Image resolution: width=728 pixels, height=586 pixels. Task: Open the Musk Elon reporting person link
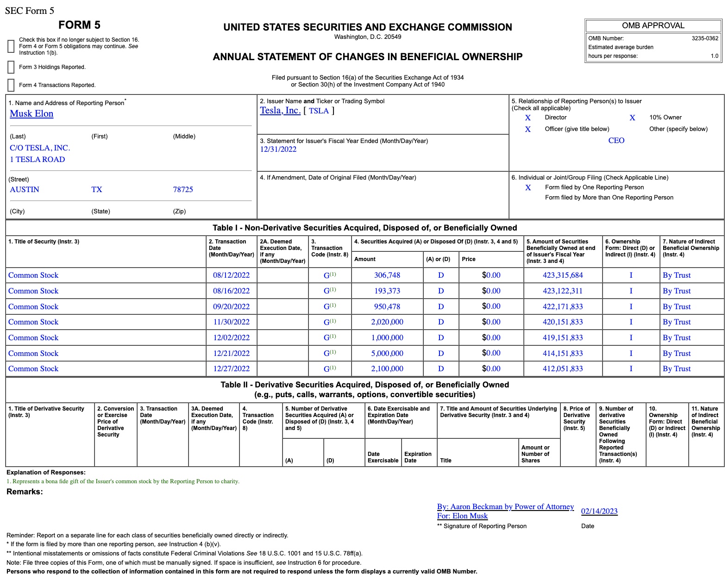(31, 114)
